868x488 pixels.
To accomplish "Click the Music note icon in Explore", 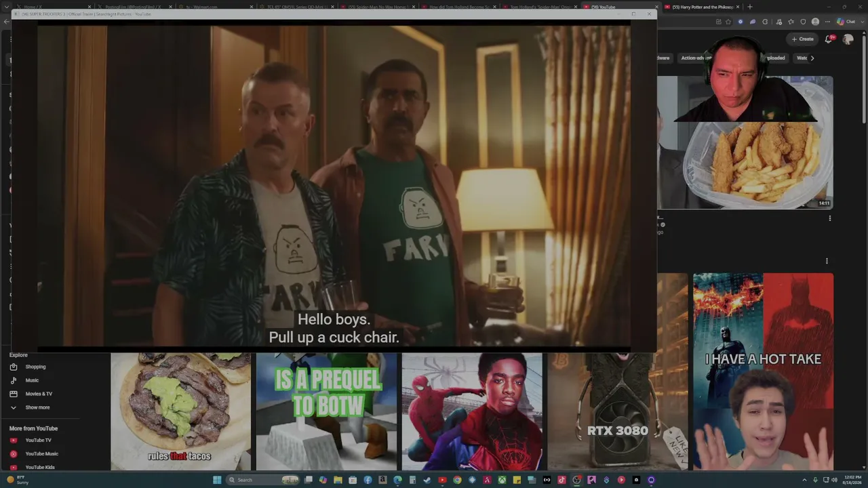I will click(x=14, y=380).
